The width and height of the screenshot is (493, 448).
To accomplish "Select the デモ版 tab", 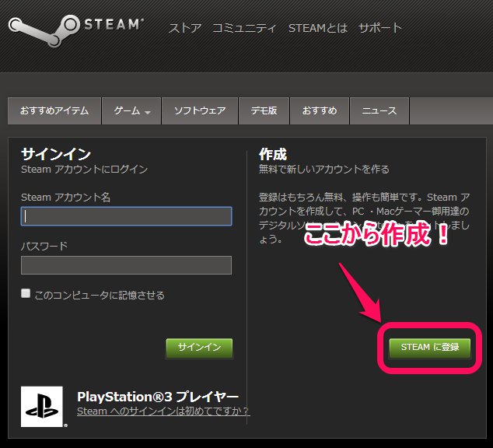I will click(x=264, y=110).
